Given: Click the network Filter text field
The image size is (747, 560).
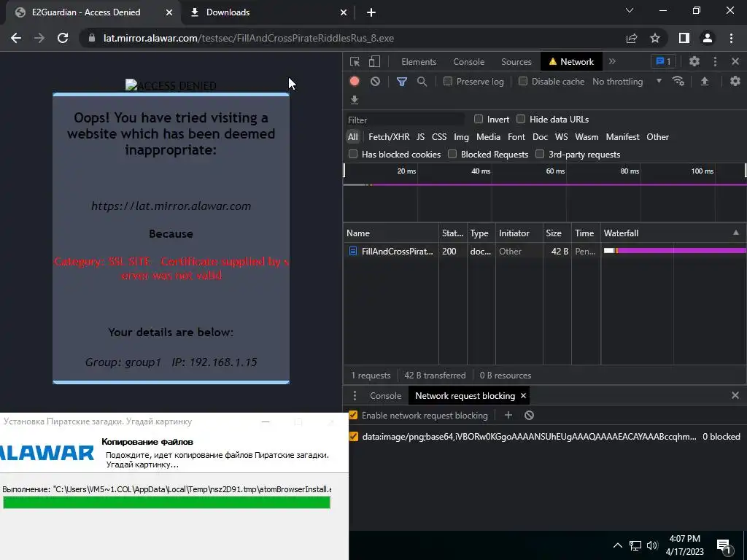Looking at the screenshot, I should 405,120.
